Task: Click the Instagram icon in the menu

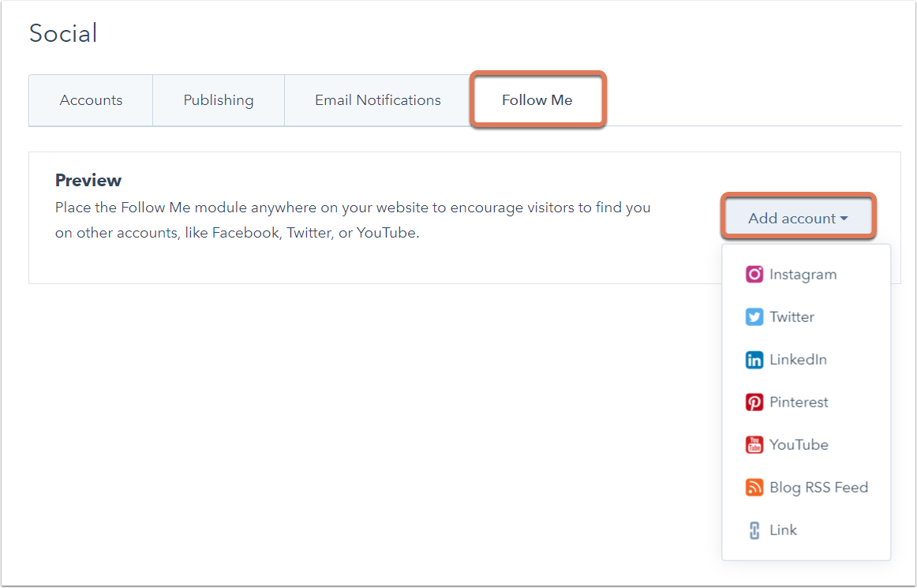Action: (x=754, y=274)
